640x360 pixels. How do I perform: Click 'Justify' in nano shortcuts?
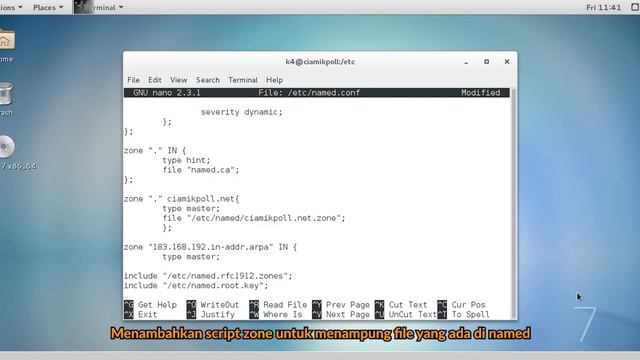218,315
